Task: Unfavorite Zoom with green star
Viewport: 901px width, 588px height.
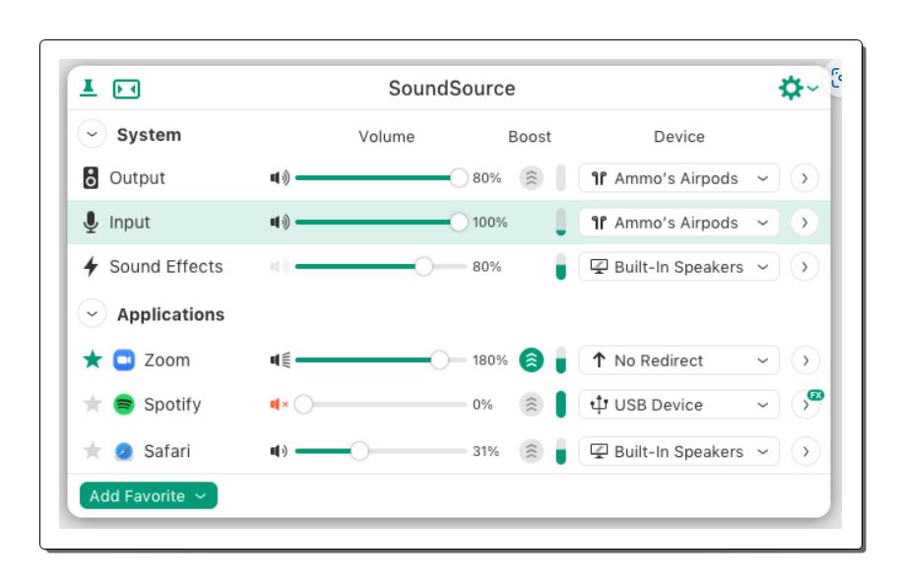Action: click(93, 359)
